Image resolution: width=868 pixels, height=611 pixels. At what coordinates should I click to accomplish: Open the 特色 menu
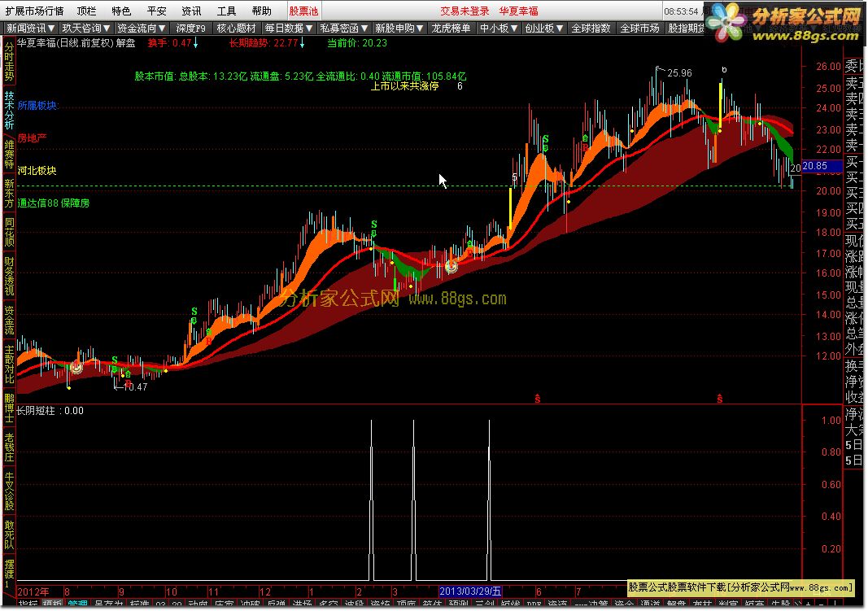pyautogui.click(x=121, y=11)
